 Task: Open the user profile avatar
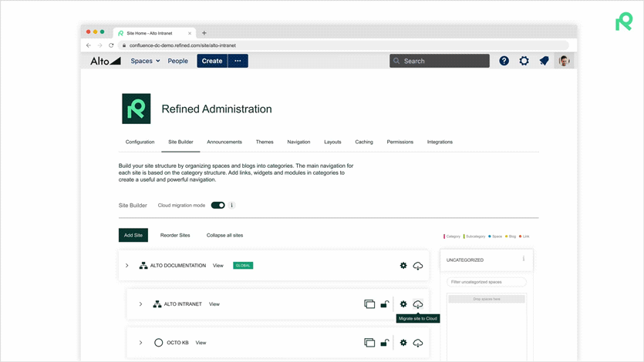564,61
